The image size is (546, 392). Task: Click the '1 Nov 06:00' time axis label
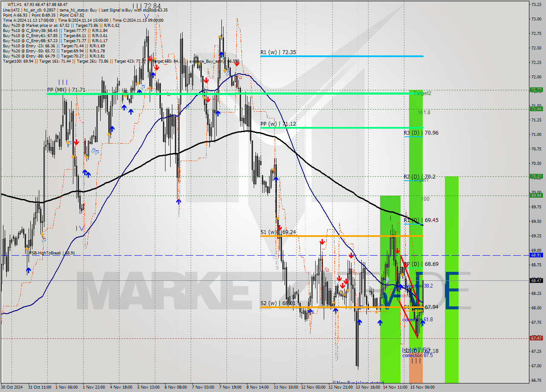point(67,387)
